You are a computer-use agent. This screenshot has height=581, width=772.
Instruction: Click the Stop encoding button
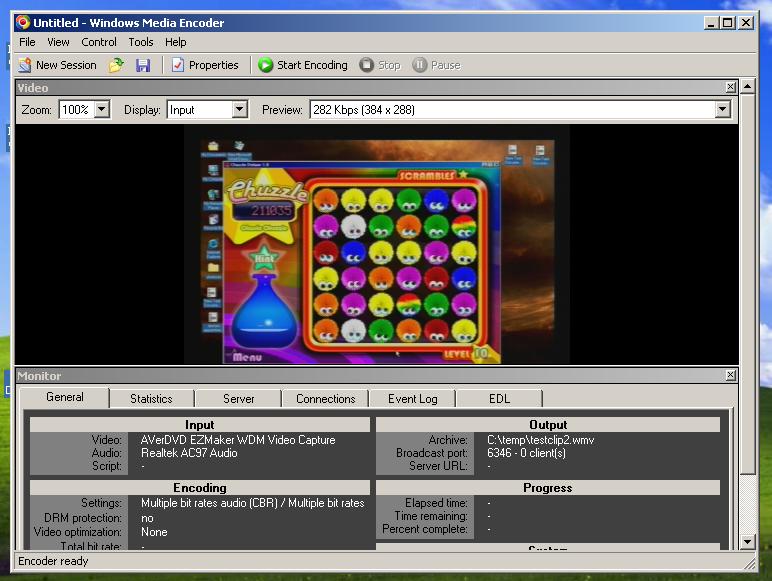[x=380, y=65]
